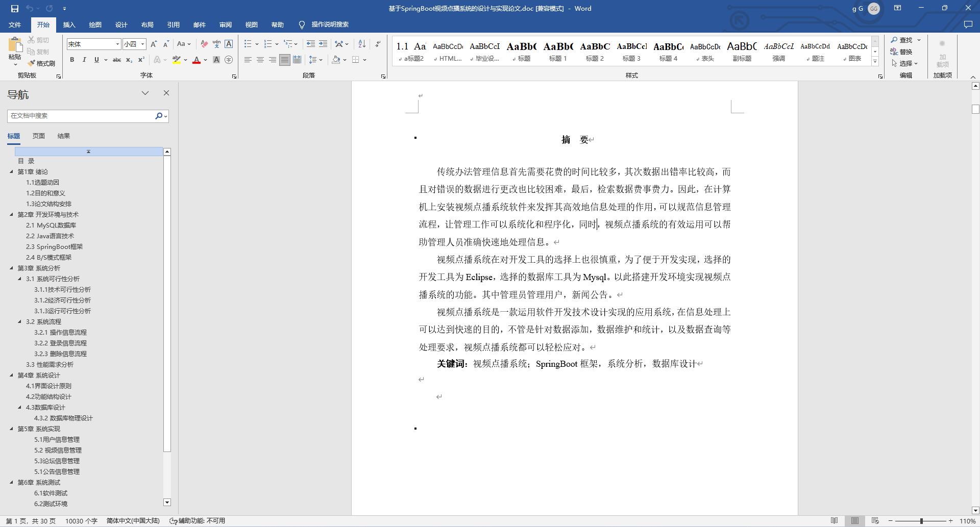Open the 审阅 ribbon tab

click(x=226, y=24)
